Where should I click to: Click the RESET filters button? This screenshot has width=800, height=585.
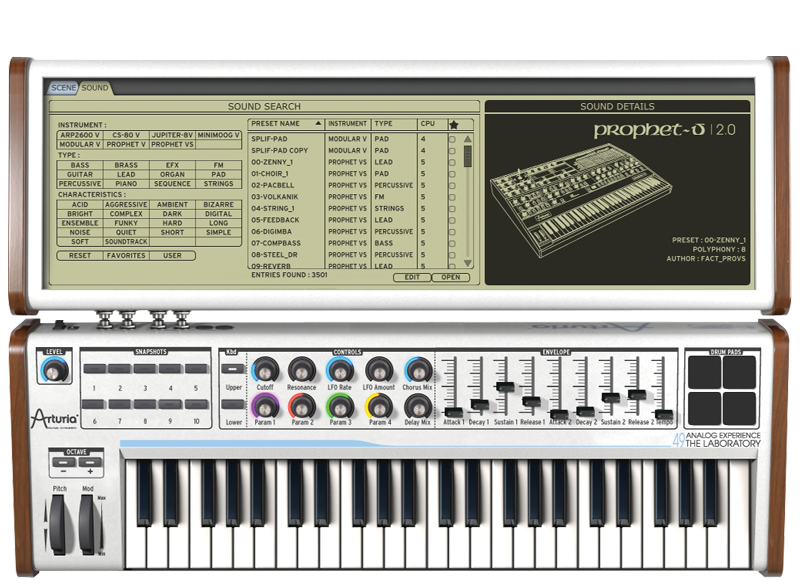point(80,256)
